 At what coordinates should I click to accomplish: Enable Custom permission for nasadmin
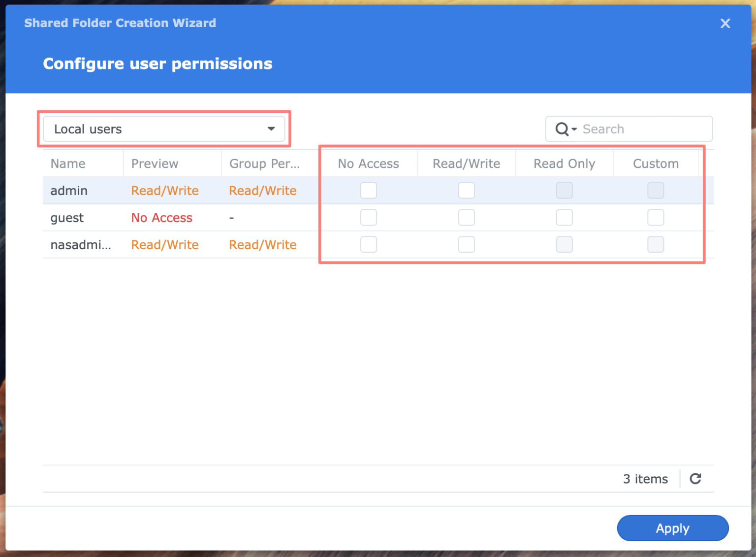click(x=656, y=244)
